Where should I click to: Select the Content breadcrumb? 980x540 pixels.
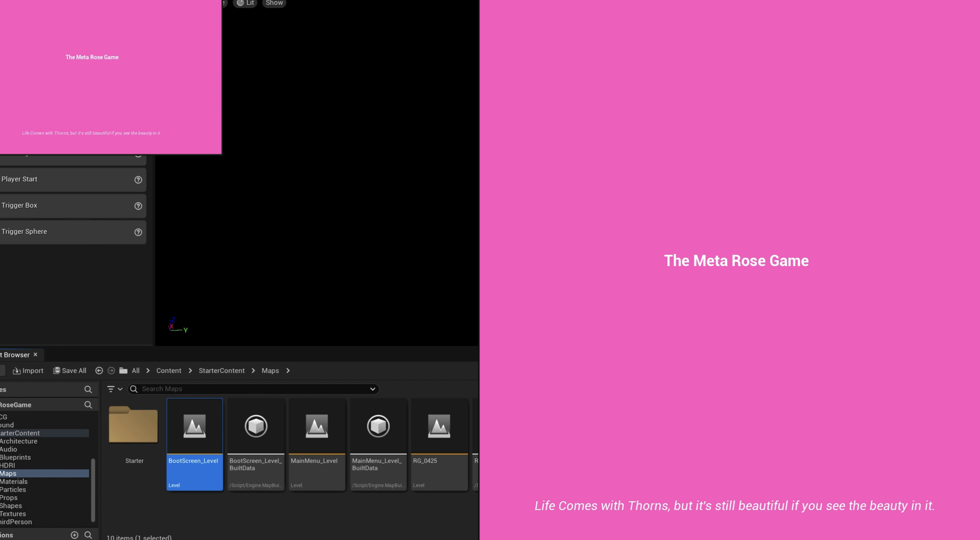click(169, 370)
